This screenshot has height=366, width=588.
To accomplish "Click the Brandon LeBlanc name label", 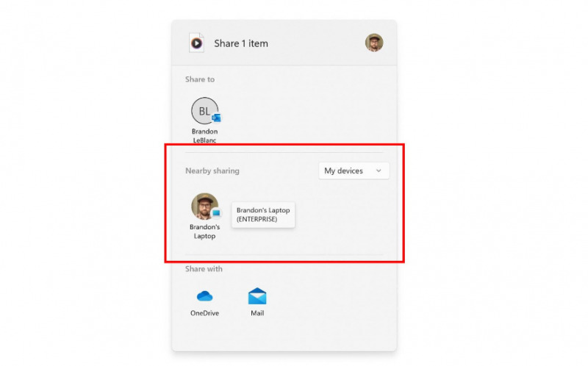I will [x=204, y=136].
